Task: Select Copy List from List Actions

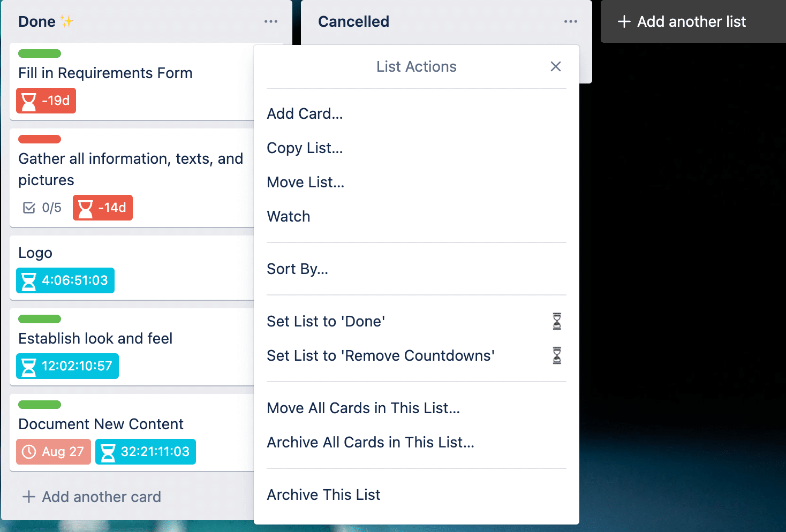Action: coord(305,148)
